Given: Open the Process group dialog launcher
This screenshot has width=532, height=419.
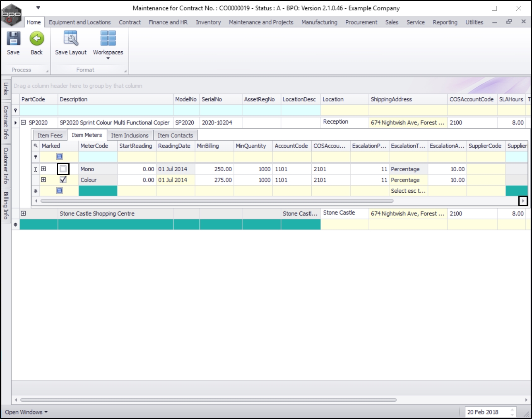Looking at the screenshot, I should click(x=47, y=71).
